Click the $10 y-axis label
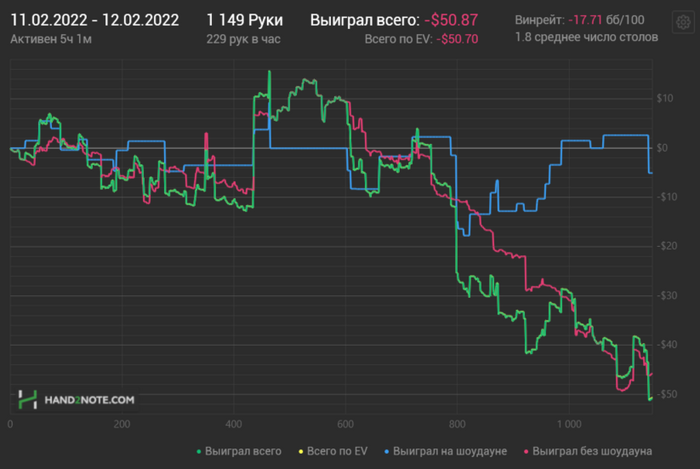Screen dimensions: 700x469 (665, 98)
